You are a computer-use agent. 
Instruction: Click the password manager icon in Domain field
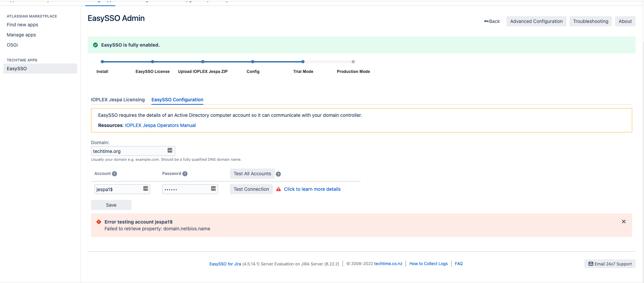coord(170,151)
